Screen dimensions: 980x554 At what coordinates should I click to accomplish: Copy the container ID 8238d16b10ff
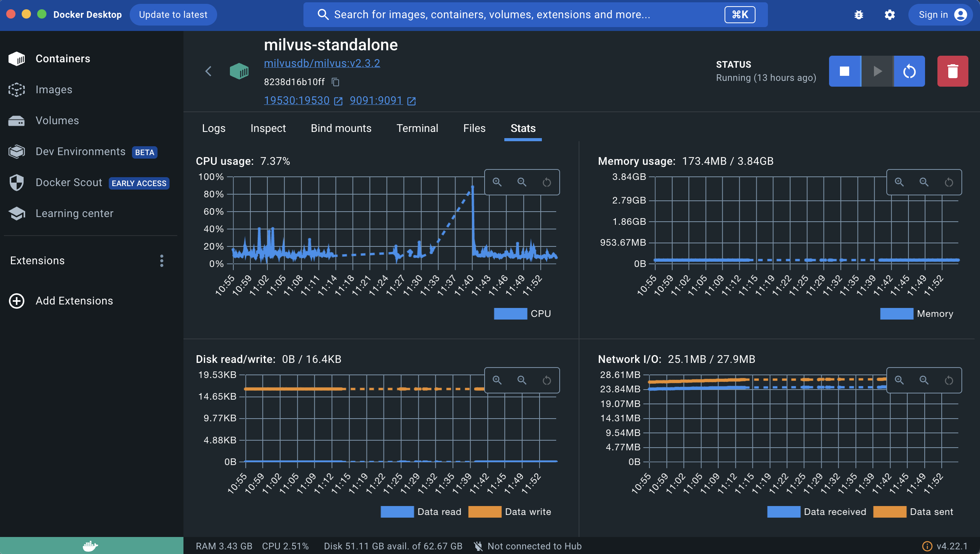coord(336,82)
